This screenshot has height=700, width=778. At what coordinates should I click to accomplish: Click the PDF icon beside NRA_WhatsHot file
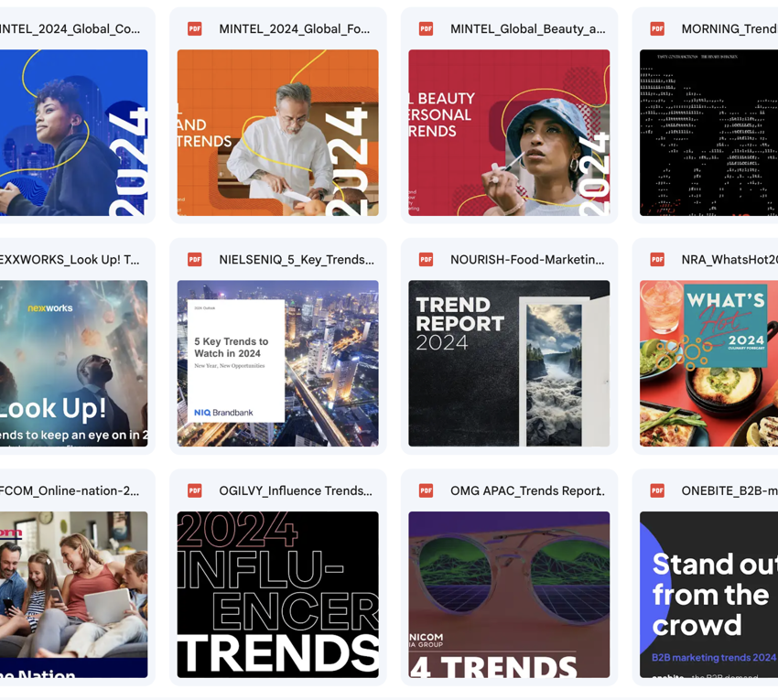[x=657, y=260]
